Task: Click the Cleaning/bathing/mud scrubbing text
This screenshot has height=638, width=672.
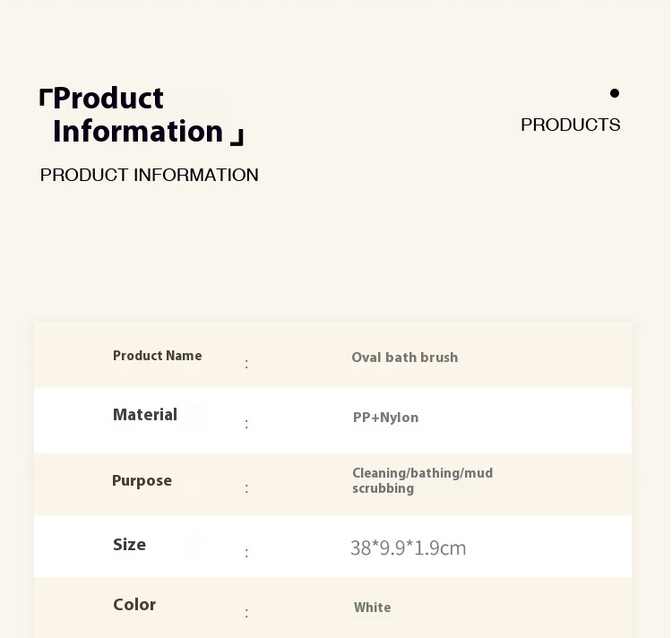Action: click(421, 481)
